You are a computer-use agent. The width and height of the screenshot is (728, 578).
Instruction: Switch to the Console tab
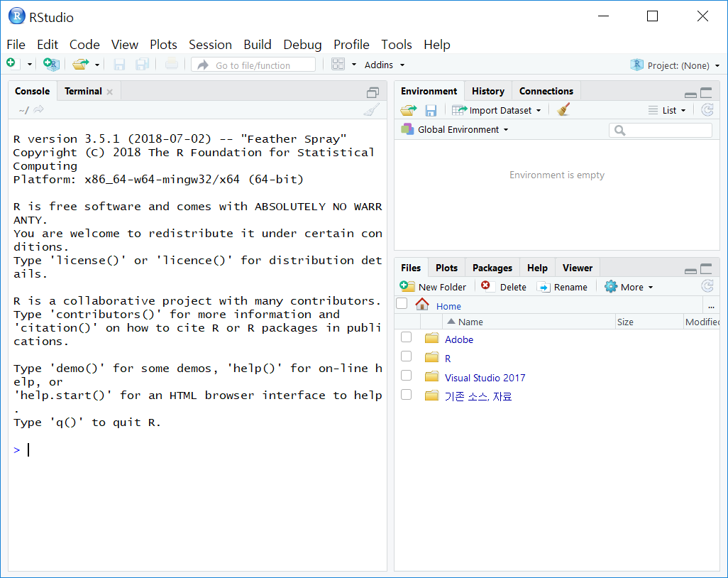(32, 91)
